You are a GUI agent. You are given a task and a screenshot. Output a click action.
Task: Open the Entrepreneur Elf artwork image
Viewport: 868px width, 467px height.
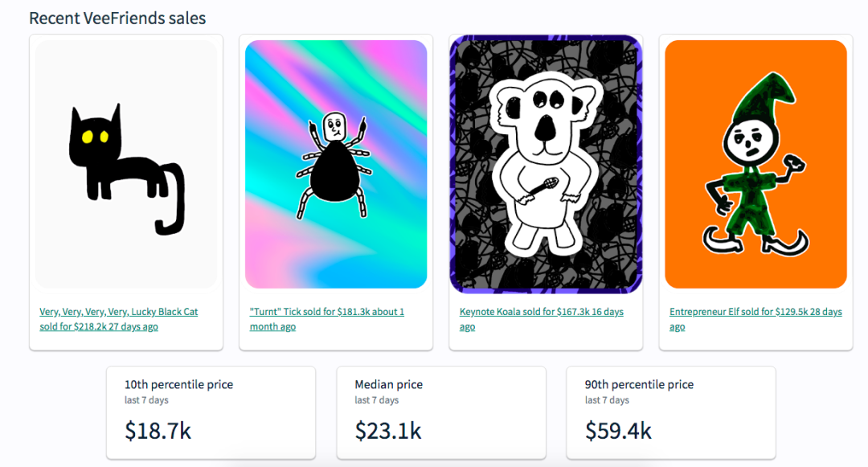(x=755, y=165)
